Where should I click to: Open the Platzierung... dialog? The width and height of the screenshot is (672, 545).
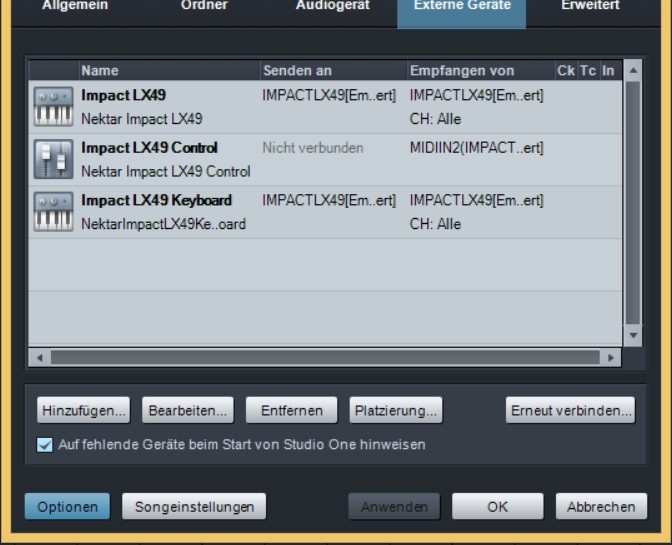tap(396, 410)
